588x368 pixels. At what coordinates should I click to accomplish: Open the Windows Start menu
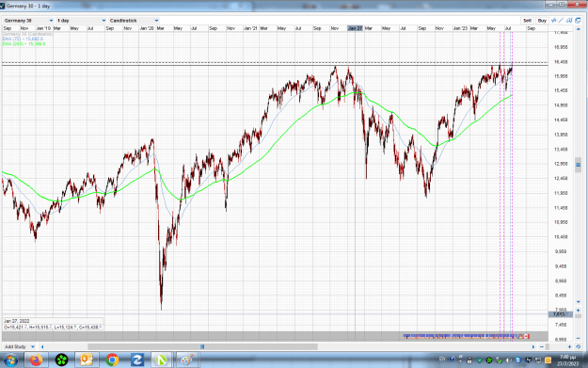click(x=11, y=360)
